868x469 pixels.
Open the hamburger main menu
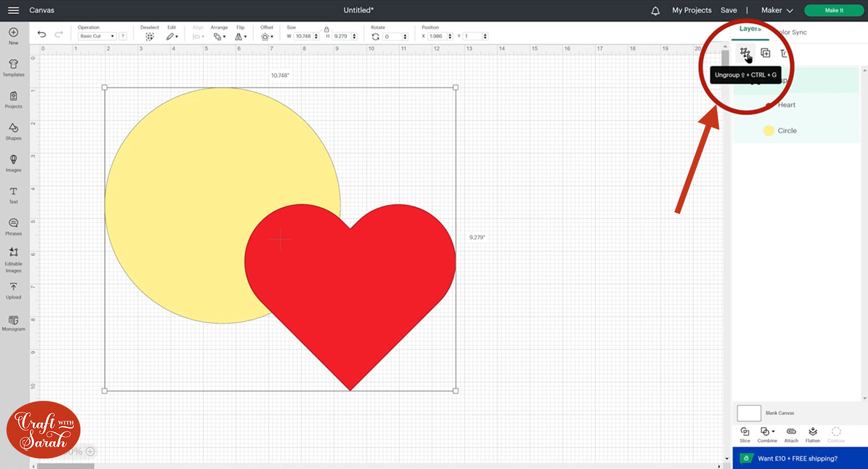click(x=13, y=10)
